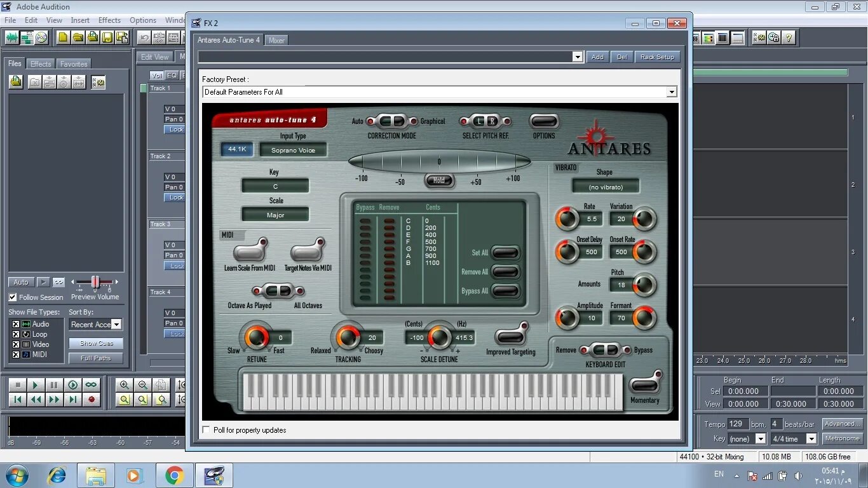The width and height of the screenshot is (868, 488).
Task: Click the Undo arrow toolbar icon
Action: [x=144, y=37]
